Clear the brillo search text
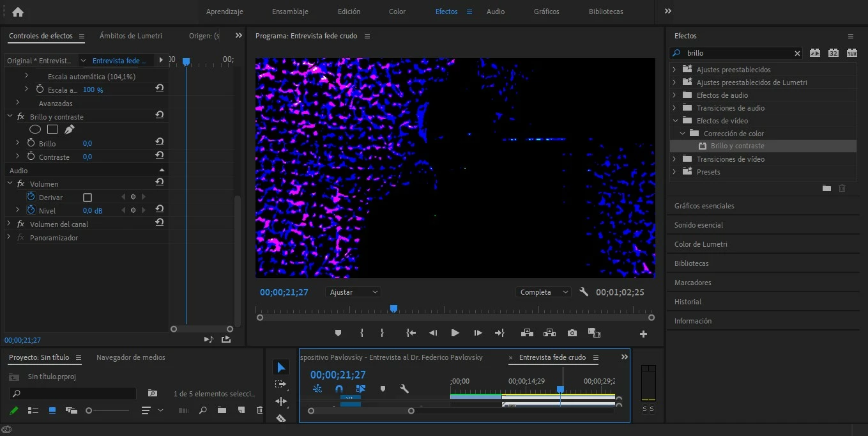 click(x=797, y=53)
